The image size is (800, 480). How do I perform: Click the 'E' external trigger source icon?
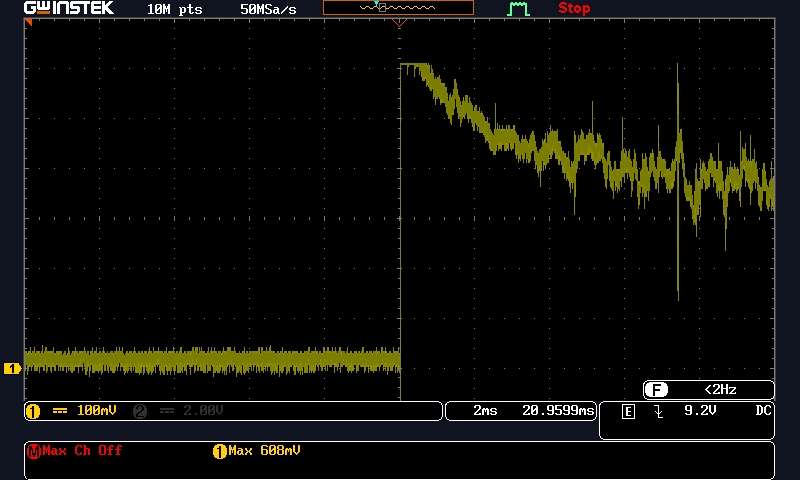[x=629, y=411]
